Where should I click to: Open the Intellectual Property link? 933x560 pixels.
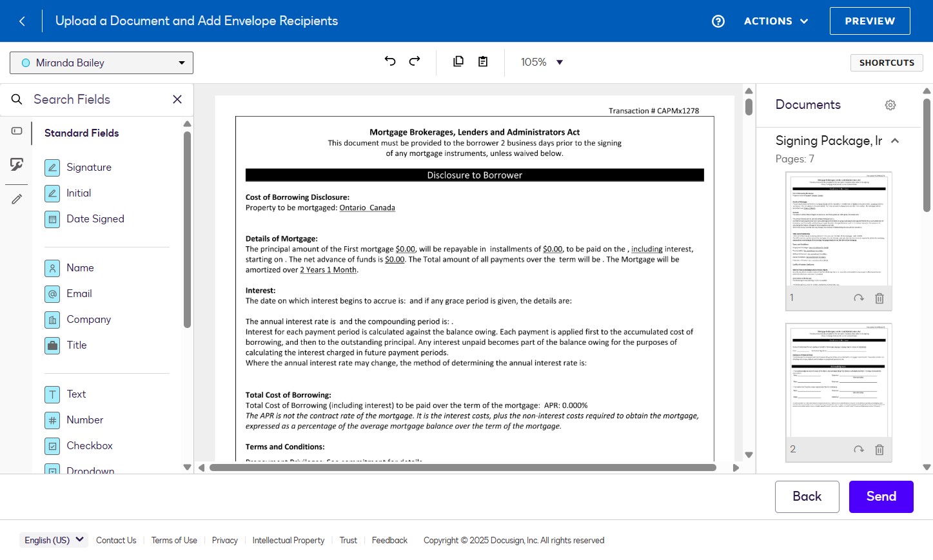288,541
